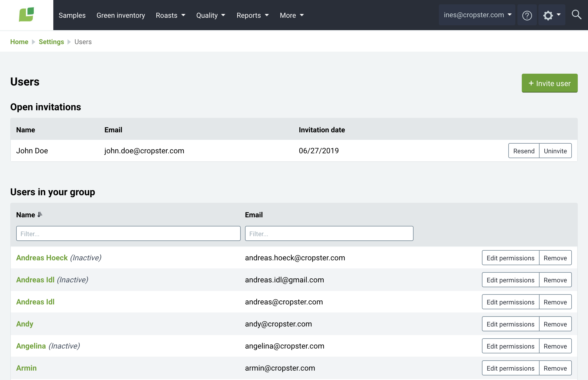Expand the Reports dropdown menu
The image size is (588, 380).
point(253,15)
